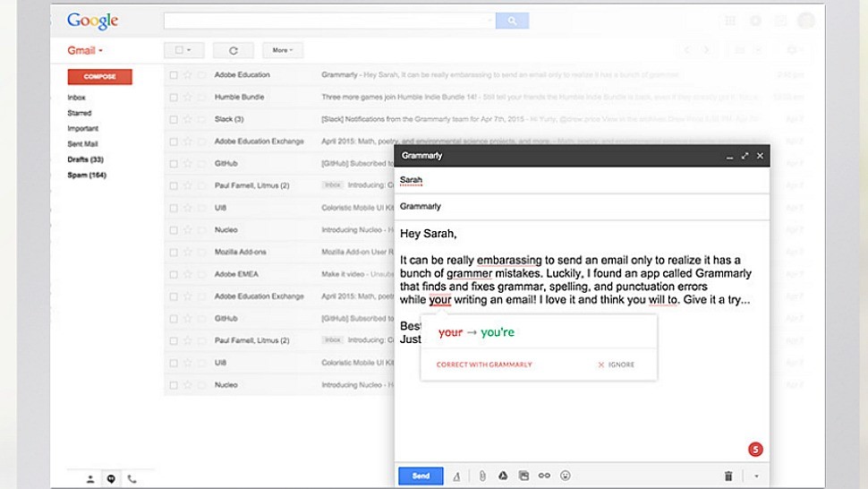Screen dimensions: 868x489
Task: Star the Humble Bundle email
Action: pos(188,97)
